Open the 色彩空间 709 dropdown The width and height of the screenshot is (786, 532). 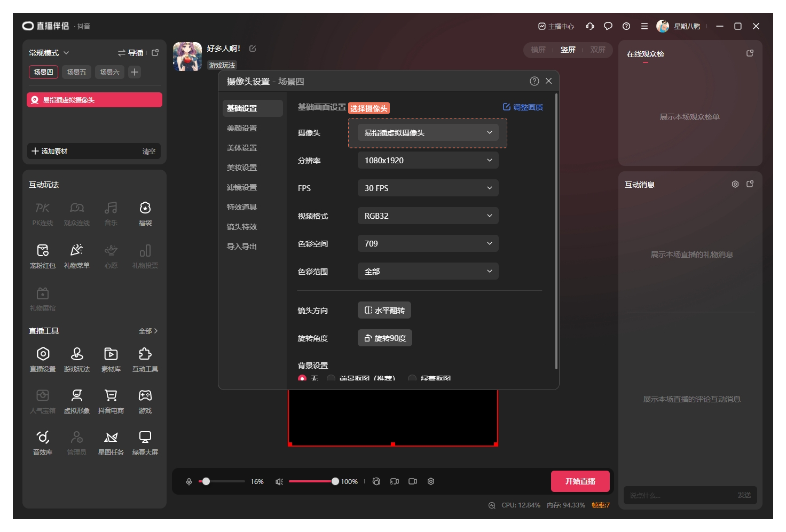(428, 244)
